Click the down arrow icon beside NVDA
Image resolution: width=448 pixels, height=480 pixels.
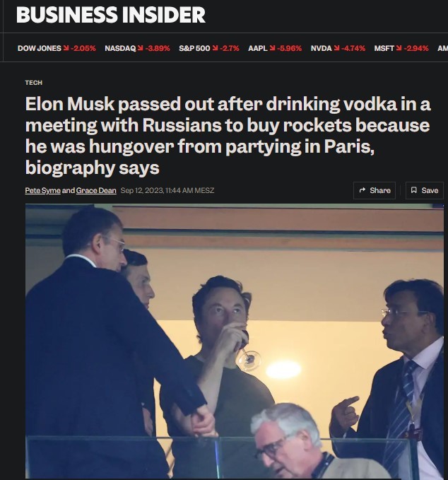tap(336, 48)
